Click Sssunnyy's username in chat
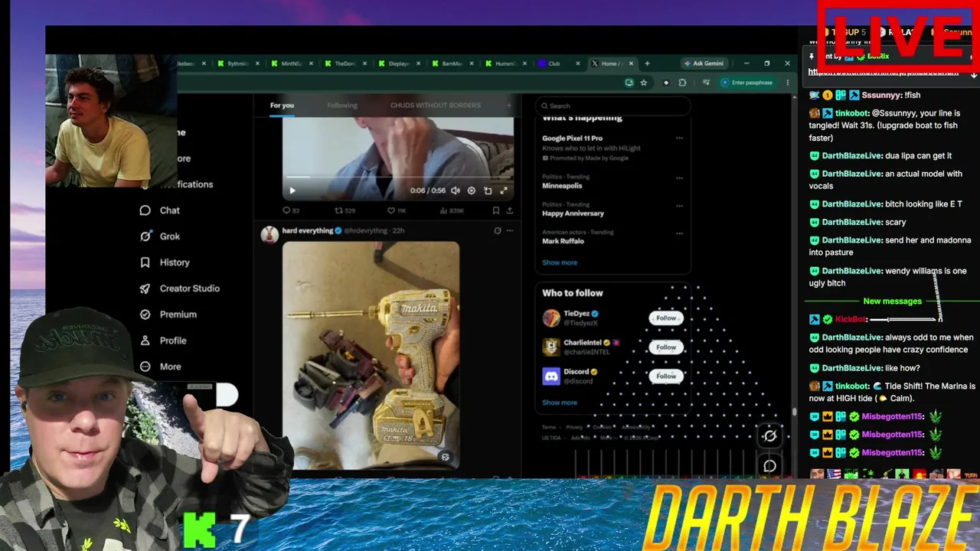980x551 pixels. pyautogui.click(x=881, y=95)
